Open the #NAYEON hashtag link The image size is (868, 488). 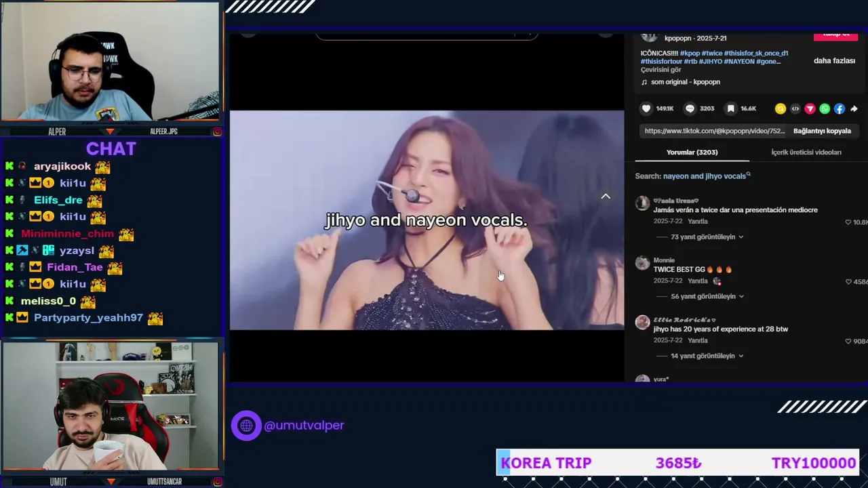[x=739, y=62]
